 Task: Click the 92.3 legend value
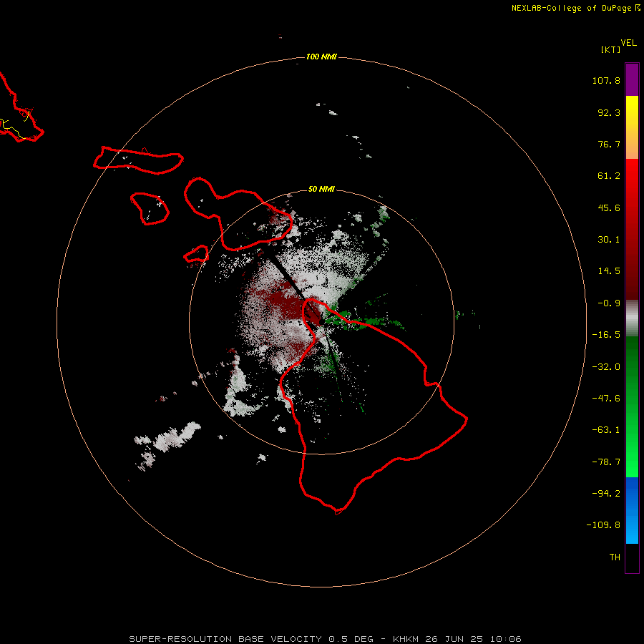point(609,112)
